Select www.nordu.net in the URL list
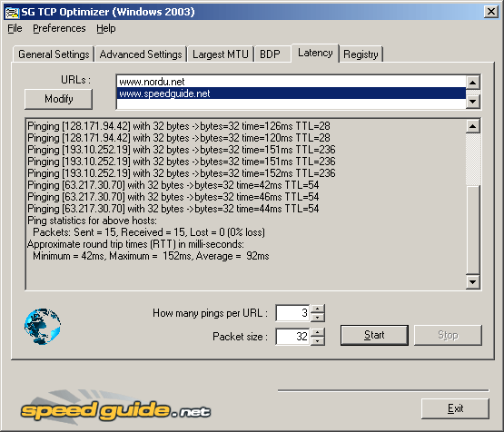The width and height of the screenshot is (504, 432). pyautogui.click(x=292, y=82)
